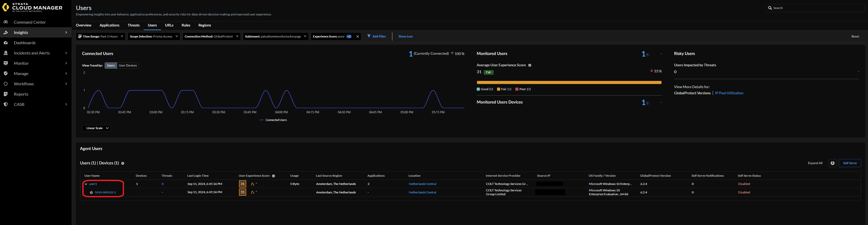Click info icon next to Average User Experience Score
The height and width of the screenshot is (225, 868).
pos(530,65)
